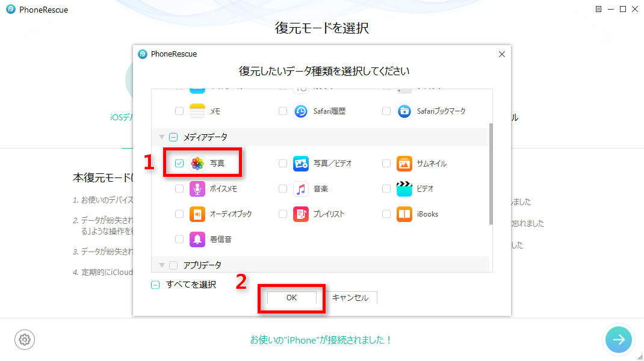
Task: Toggle the メディアデータ group checkbox
Action: (x=173, y=137)
